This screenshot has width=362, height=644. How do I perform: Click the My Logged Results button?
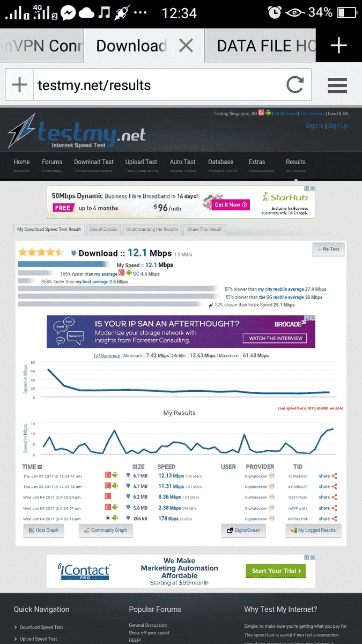click(313, 530)
